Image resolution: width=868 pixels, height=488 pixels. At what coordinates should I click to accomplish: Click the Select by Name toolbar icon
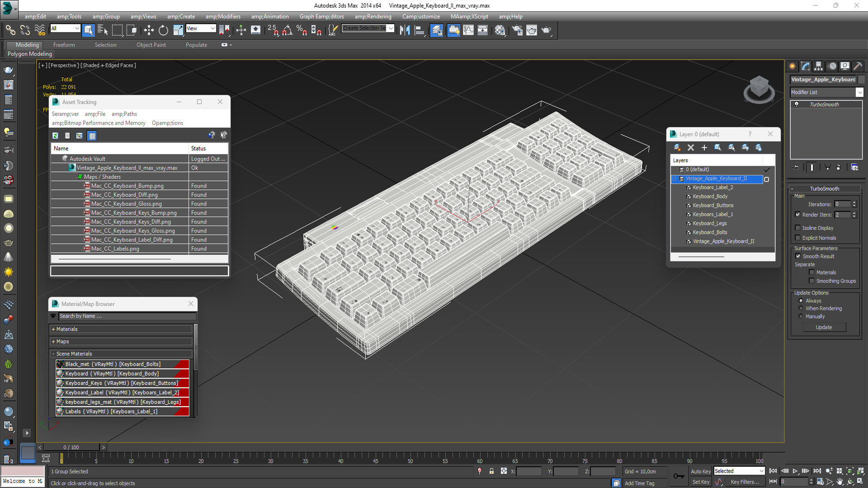pyautogui.click(x=103, y=30)
